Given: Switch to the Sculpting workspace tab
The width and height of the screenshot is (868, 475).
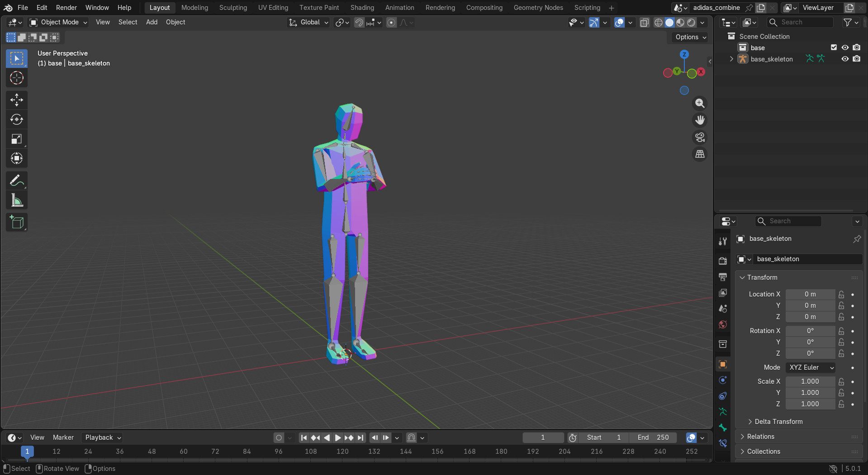Looking at the screenshot, I should 233,8.
